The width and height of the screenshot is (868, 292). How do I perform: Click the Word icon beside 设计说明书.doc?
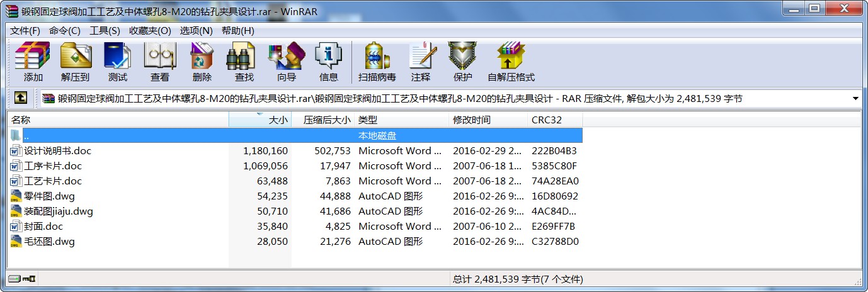(x=16, y=151)
